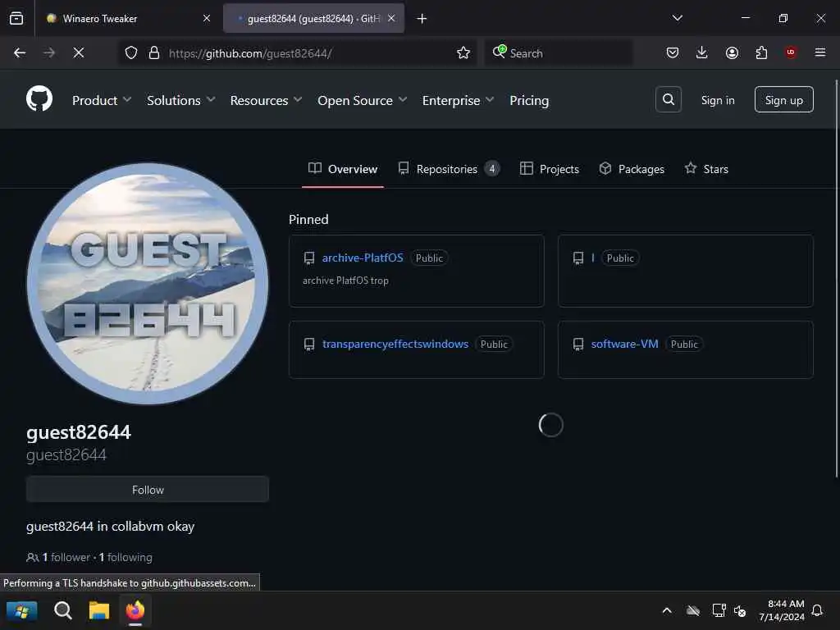This screenshot has width=840, height=630.
Task: List all tabs with the chevron
Action: (x=677, y=18)
